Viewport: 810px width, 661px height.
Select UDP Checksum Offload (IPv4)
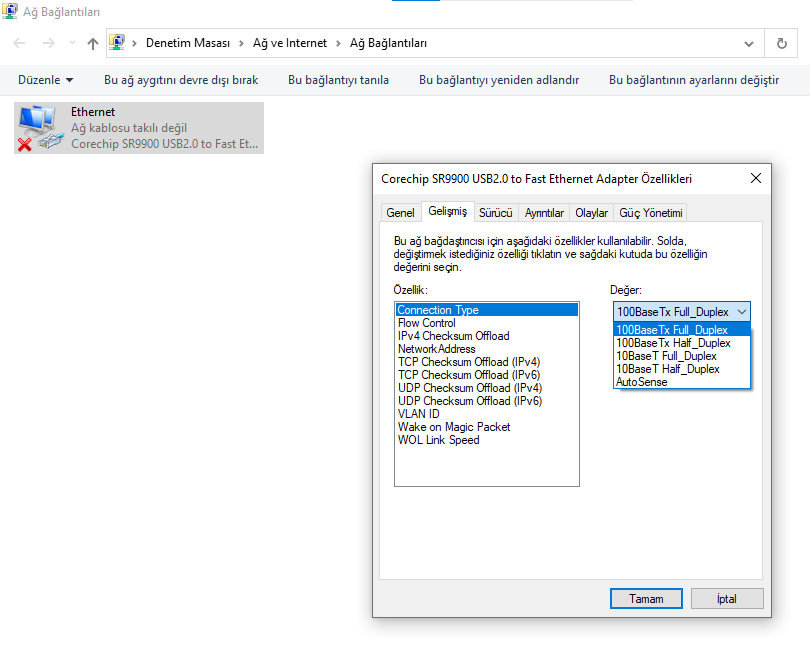tap(487, 388)
